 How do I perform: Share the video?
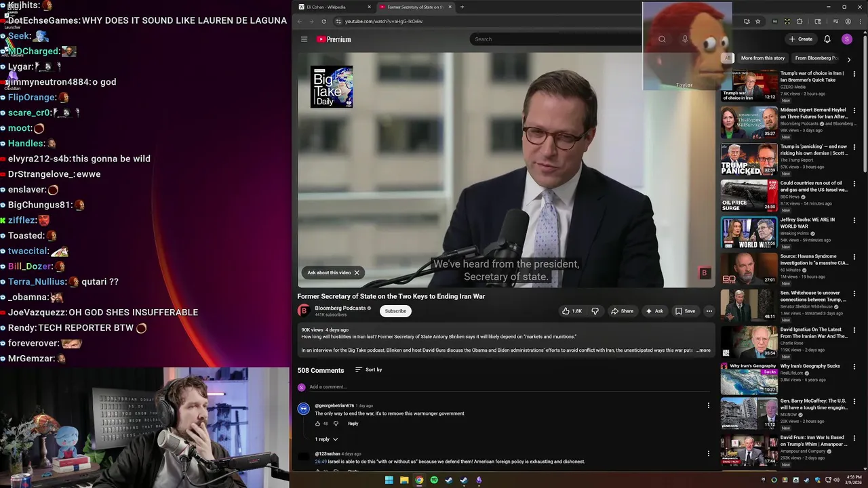coord(622,311)
